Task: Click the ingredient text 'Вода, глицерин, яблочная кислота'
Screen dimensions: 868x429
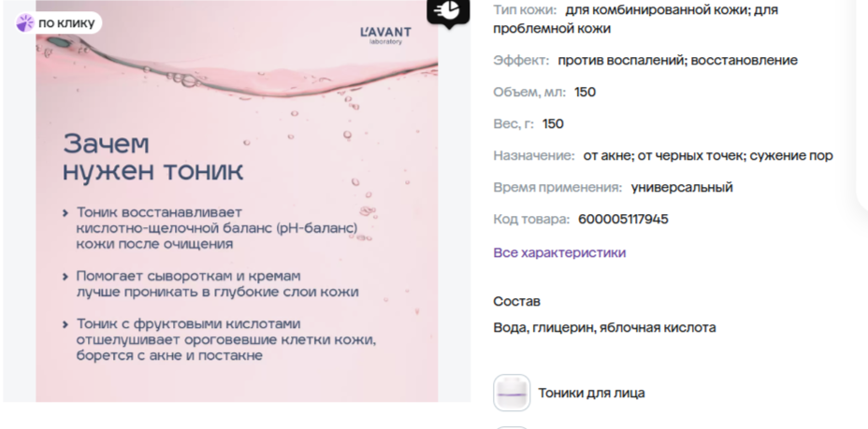Action: pos(604,328)
